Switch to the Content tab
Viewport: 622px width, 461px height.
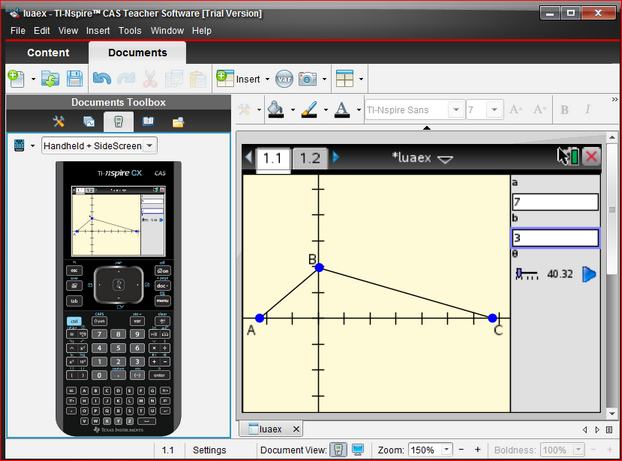tap(48, 53)
